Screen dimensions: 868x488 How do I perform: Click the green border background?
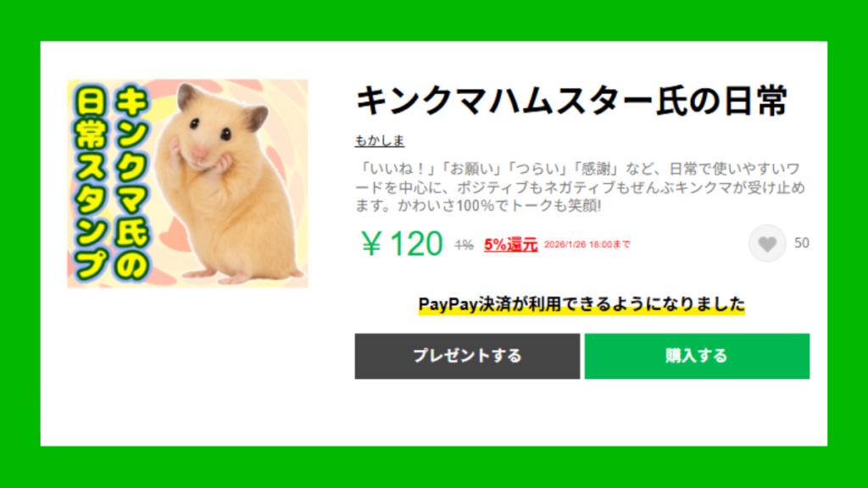[x=434, y=20]
